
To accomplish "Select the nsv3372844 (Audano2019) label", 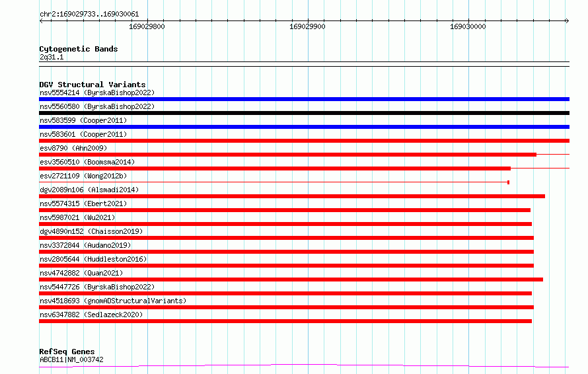I will 85,245.
